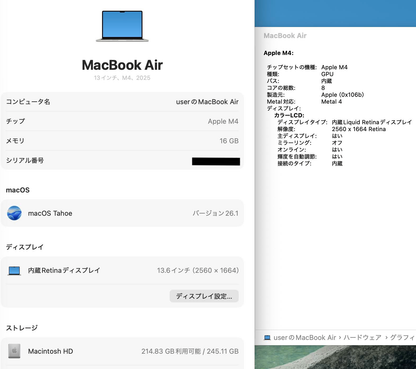
Task: Click '内蔵Liquid Retinaディスプレイ' display type value
Action: [x=372, y=122]
